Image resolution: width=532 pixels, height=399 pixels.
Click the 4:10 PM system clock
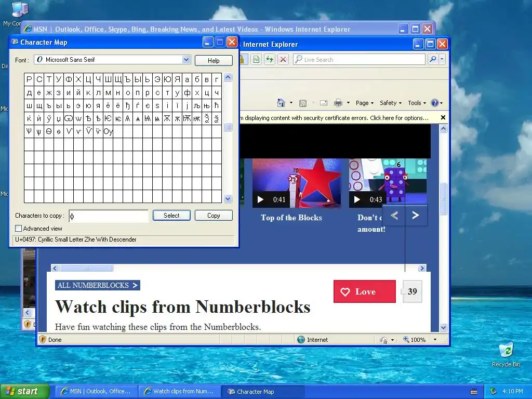pyautogui.click(x=513, y=391)
